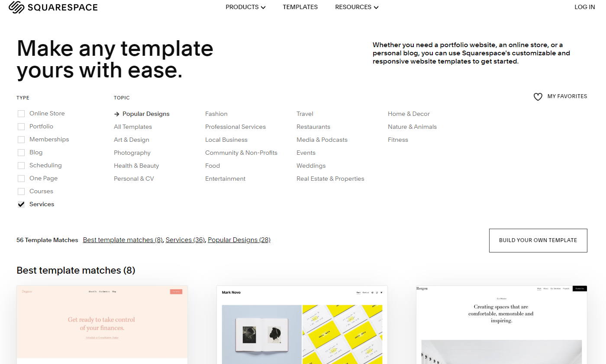Choose the Local Business topic
606x364 pixels.
click(226, 140)
